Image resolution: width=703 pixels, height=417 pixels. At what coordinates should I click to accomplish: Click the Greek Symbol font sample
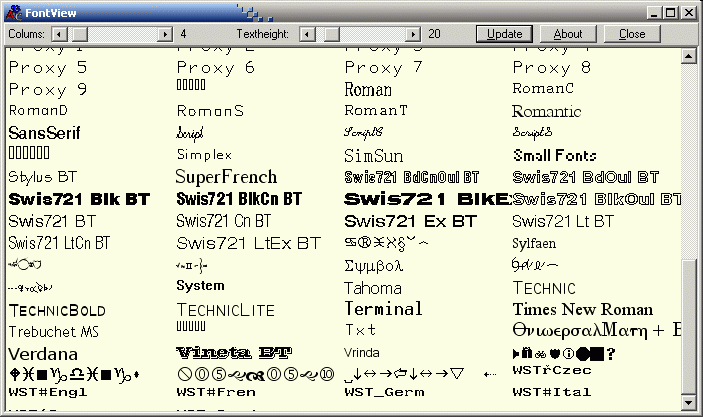point(374,266)
